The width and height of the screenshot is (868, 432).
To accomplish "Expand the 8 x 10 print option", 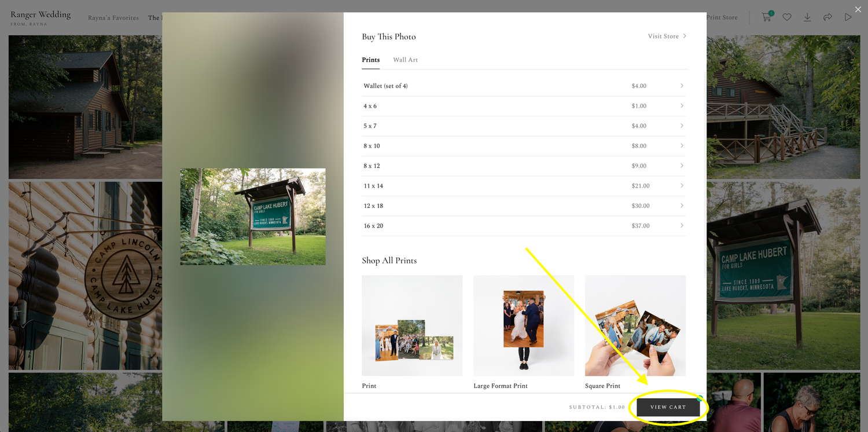I will click(524, 146).
